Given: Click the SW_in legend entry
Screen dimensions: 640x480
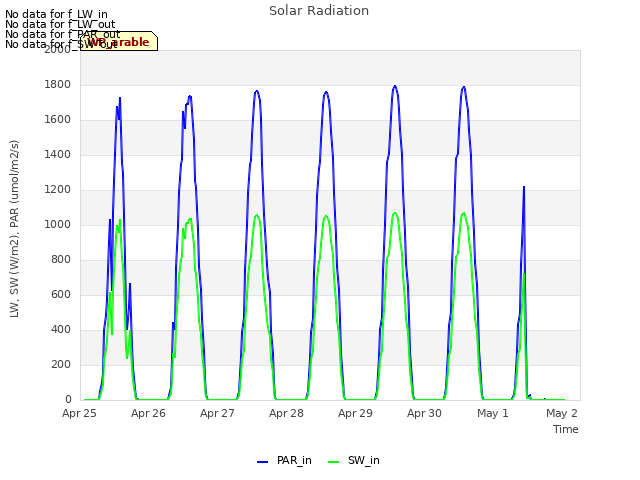Looking at the screenshot, I should point(354,460).
